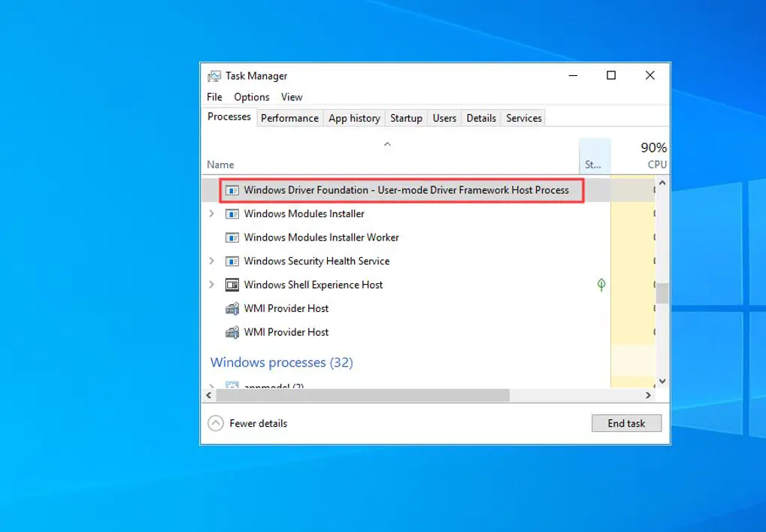Image resolution: width=766 pixels, height=532 pixels.
Task: Click the Windows processes (32) group header
Action: 281,362
